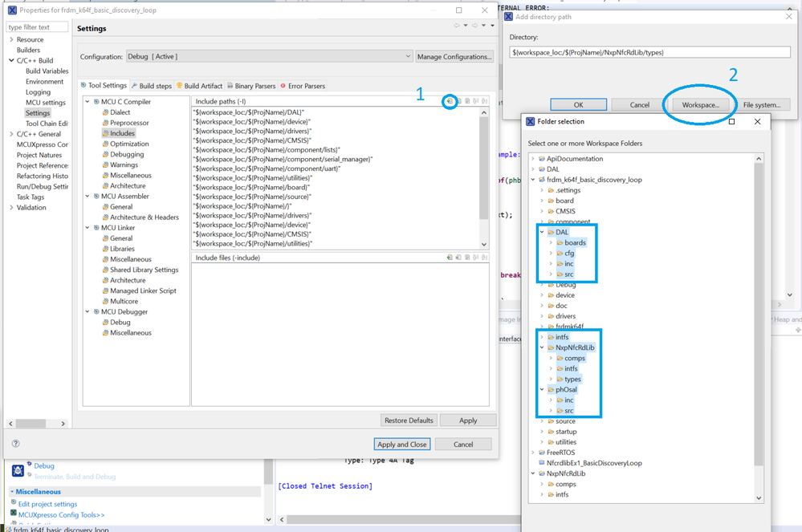802x532 pixels.
Task: Select the boards folder under DAL
Action: coord(572,243)
